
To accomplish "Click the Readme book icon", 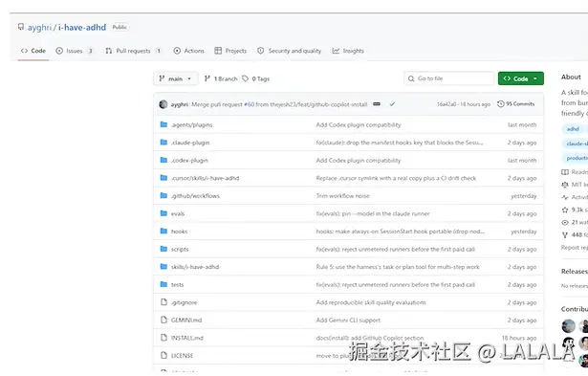I will click(565, 172).
